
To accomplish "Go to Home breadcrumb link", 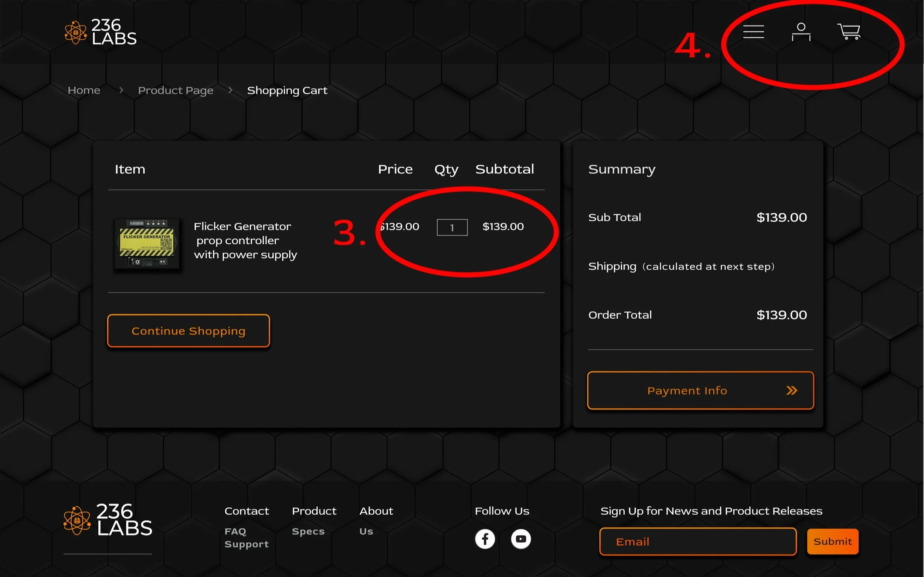I will pos(84,91).
